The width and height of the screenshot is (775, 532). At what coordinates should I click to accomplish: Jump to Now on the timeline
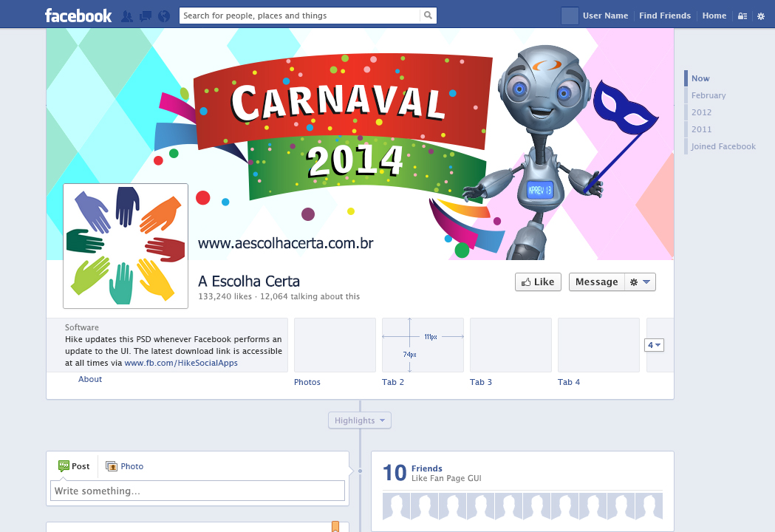pyautogui.click(x=700, y=78)
